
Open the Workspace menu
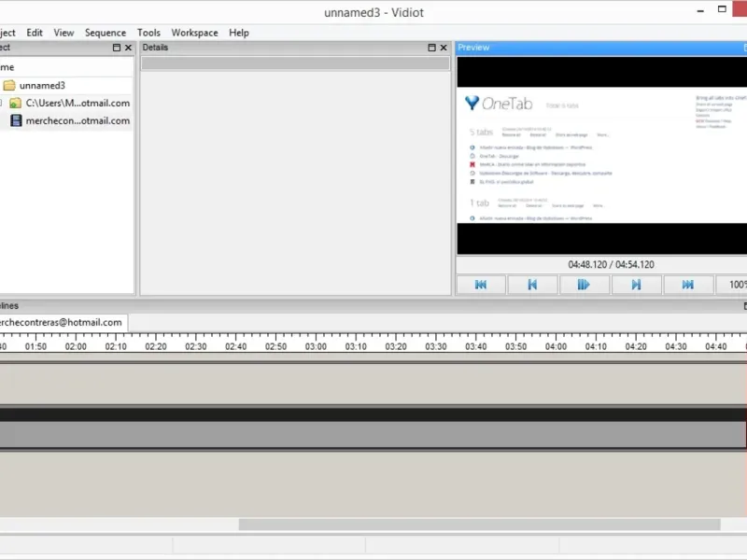(x=194, y=33)
